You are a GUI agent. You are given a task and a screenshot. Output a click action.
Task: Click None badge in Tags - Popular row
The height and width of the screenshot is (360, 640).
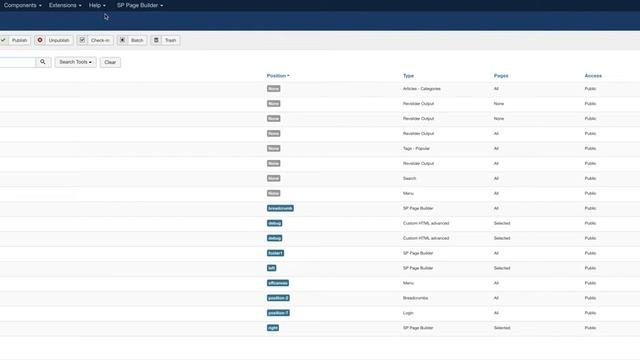pos(273,149)
